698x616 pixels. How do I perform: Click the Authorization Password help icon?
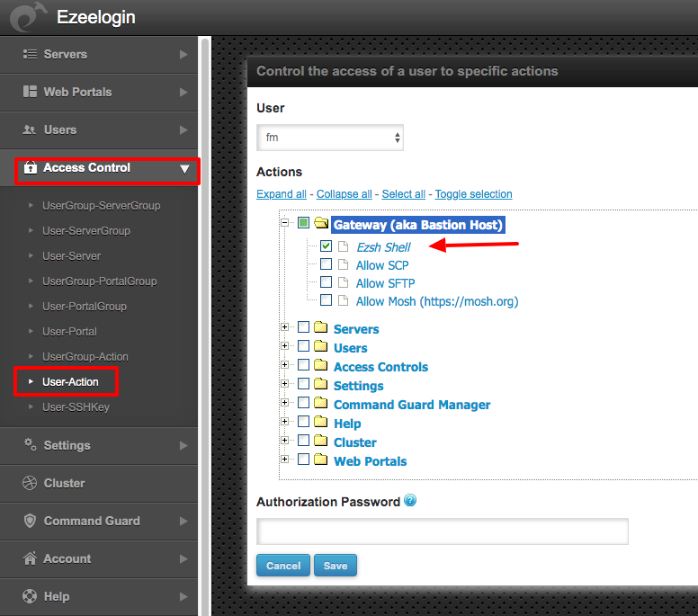(410, 501)
